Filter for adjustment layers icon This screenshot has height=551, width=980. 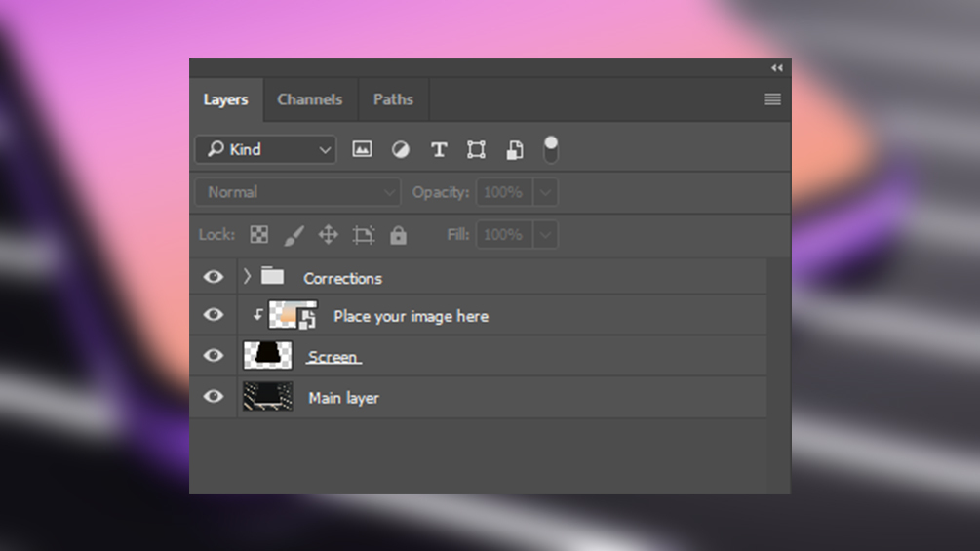coord(401,149)
